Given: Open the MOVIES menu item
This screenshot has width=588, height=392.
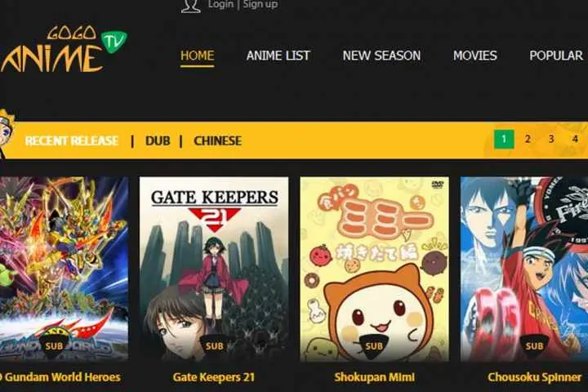Looking at the screenshot, I should [474, 56].
